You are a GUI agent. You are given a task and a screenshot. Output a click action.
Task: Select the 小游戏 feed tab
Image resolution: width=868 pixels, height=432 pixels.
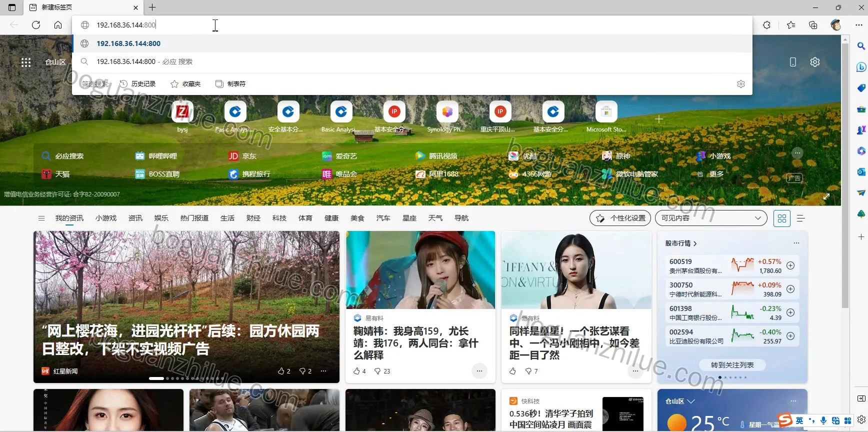106,218
